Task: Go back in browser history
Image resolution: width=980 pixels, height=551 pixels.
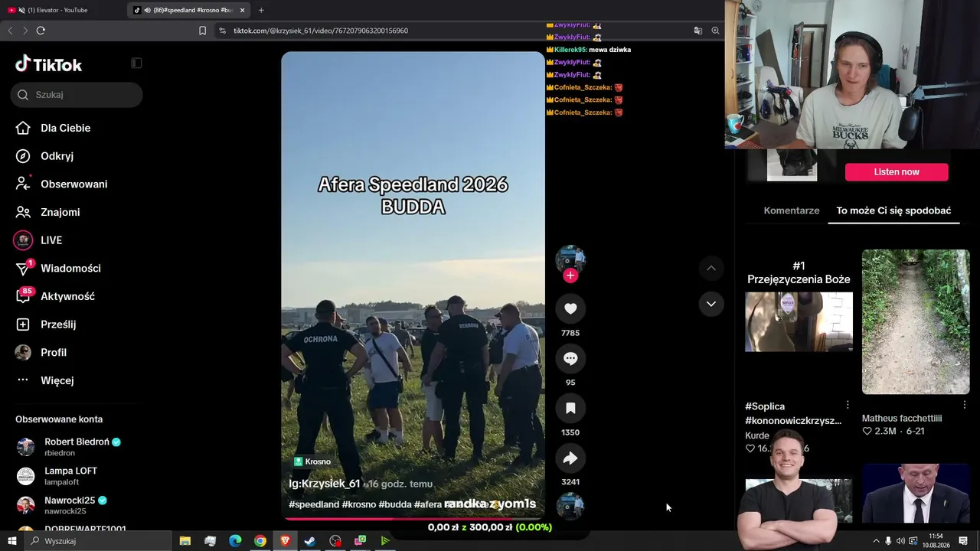Action: click(x=10, y=31)
